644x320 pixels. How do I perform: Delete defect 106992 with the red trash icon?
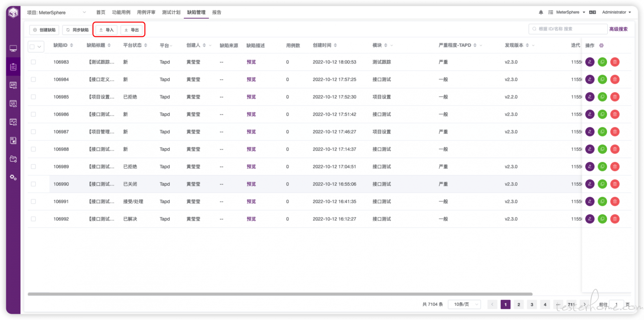coord(615,219)
